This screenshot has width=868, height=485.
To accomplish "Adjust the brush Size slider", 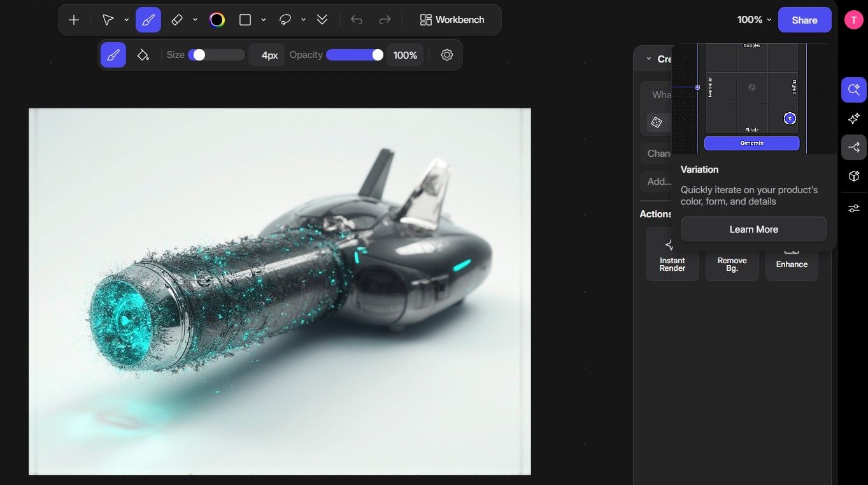I will pyautogui.click(x=217, y=55).
